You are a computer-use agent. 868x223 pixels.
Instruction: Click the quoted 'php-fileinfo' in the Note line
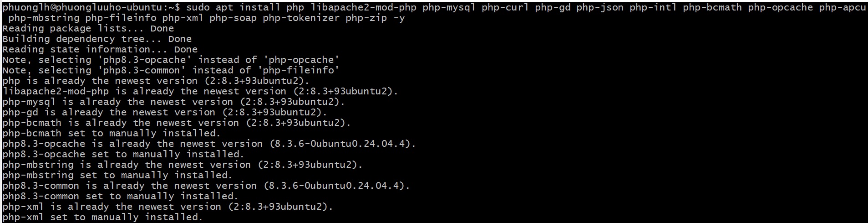(301, 70)
